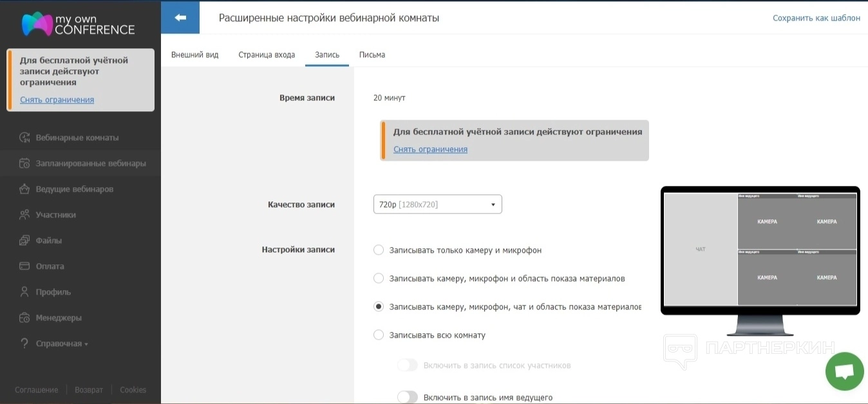Image resolution: width=868 pixels, height=404 pixels.
Task: Click the back arrow button
Action: [180, 17]
